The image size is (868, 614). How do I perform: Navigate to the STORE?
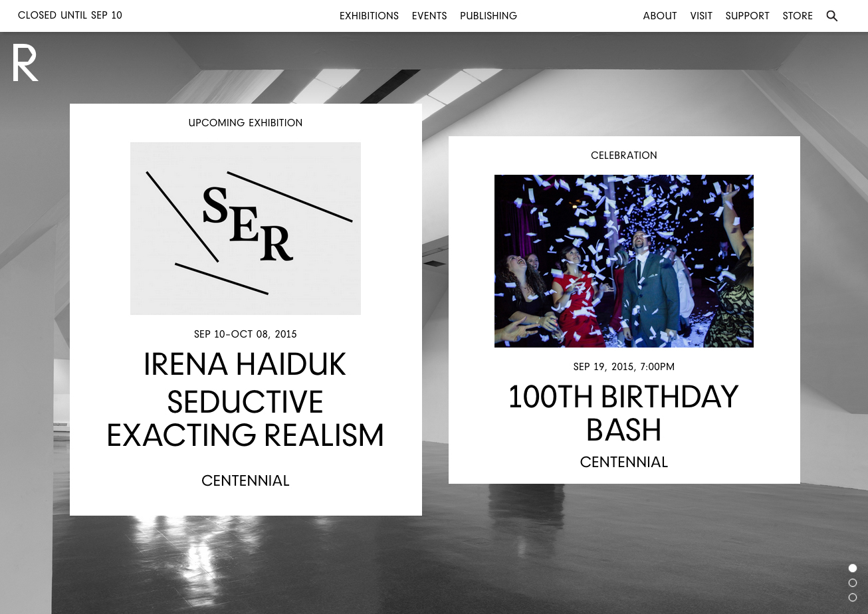[x=797, y=16]
